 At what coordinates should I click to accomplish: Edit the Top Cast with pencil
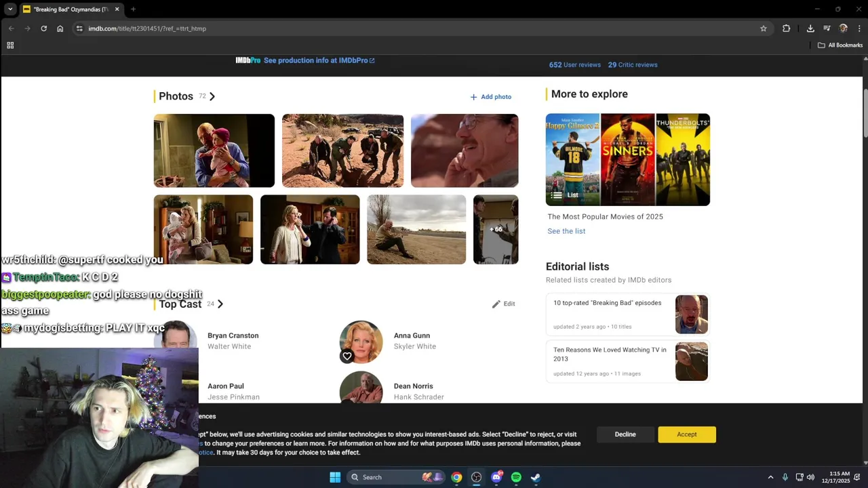pos(503,304)
